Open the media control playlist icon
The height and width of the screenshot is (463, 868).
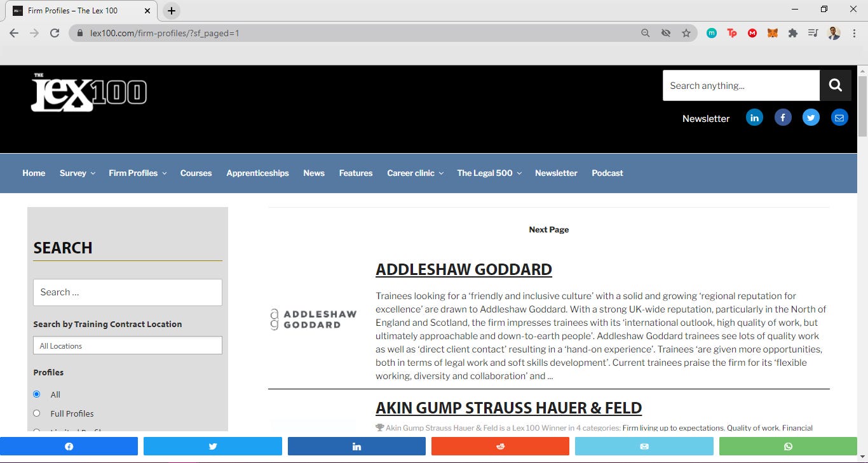(813, 33)
